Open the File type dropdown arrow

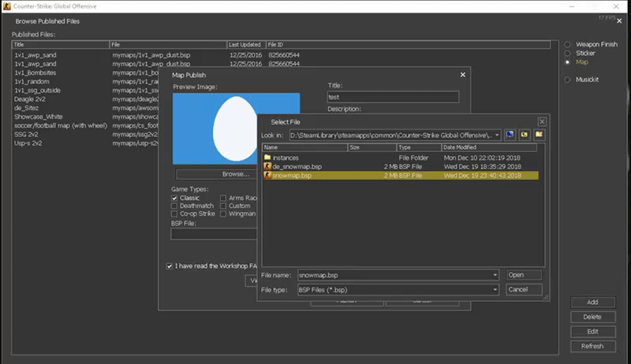(x=495, y=290)
